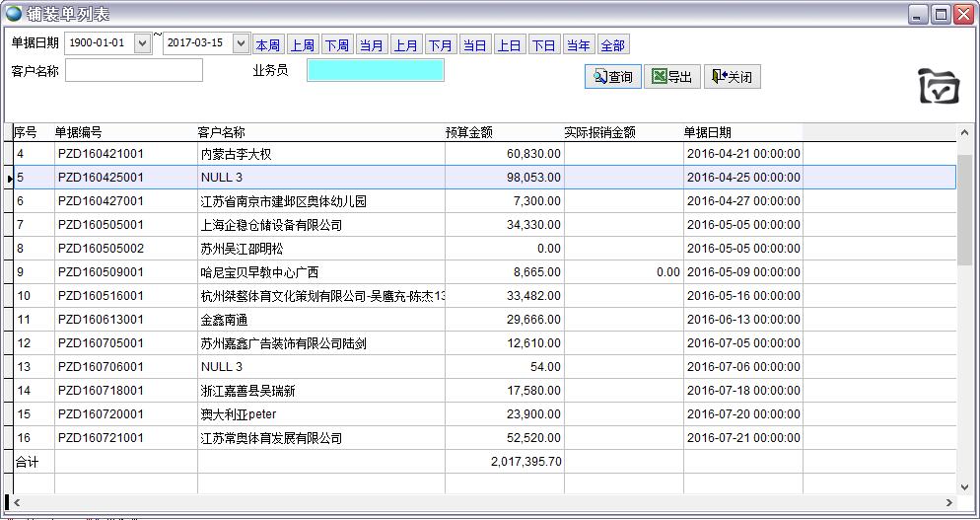Click the 客户名称 text input field
The width and height of the screenshot is (980, 520).
[134, 70]
